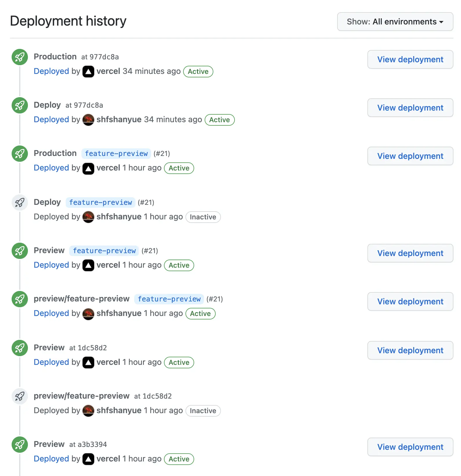This screenshot has height=476, width=461.
Task: View deployment for Preview at 1dc58d2
Action: 410,350
